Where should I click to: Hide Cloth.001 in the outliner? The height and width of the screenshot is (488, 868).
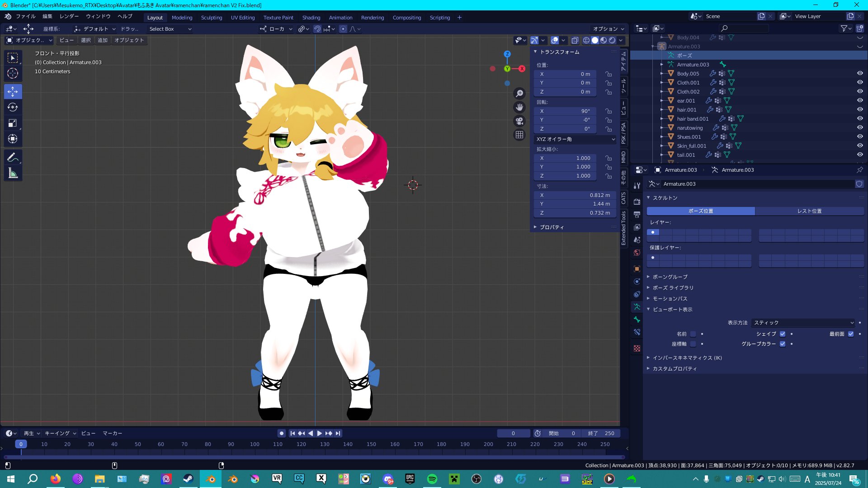point(860,82)
